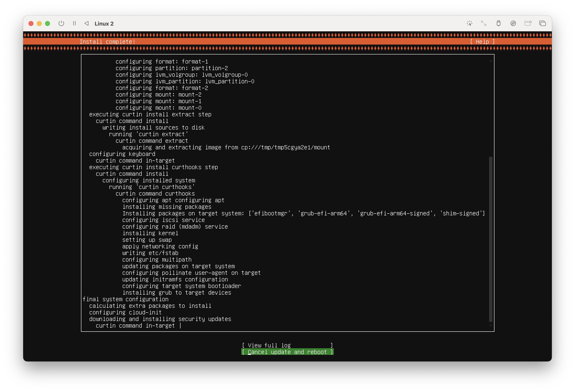Select Cancel update and reboot
This screenshot has width=575, height=392.
coord(287,352)
